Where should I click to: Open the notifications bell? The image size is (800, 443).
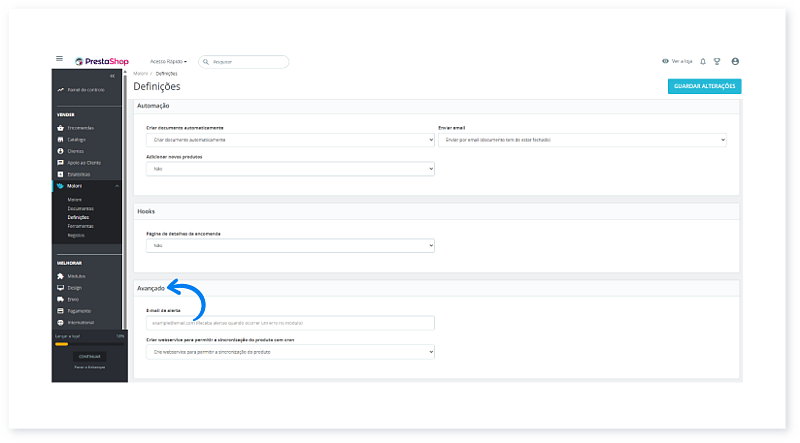[703, 61]
